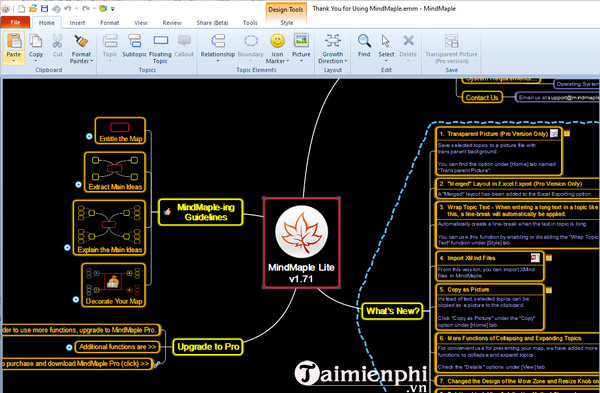The width and height of the screenshot is (600, 393).
Task: Open the Relationship dropdown arrow
Action: coord(218,61)
